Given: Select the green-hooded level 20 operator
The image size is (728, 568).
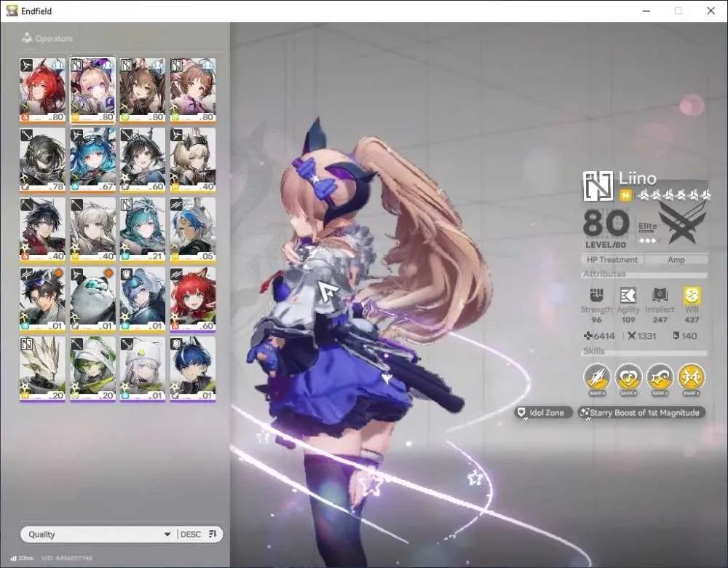Looking at the screenshot, I should pos(92,369).
